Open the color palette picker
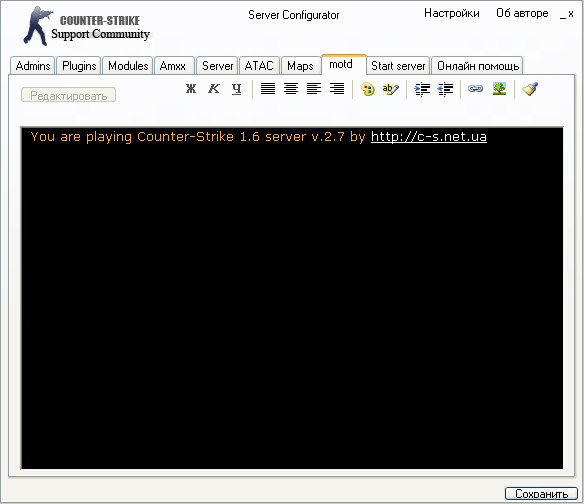Image resolution: width=584 pixels, height=504 pixels. (x=368, y=89)
